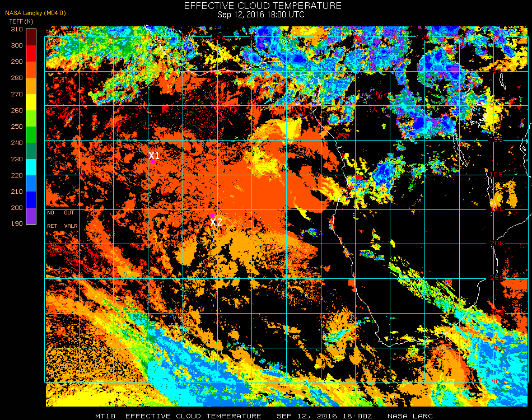Image resolution: width=532 pixels, height=420 pixels.
Task: Select the purple 190-200 K legend swatch
Action: click(x=31, y=216)
